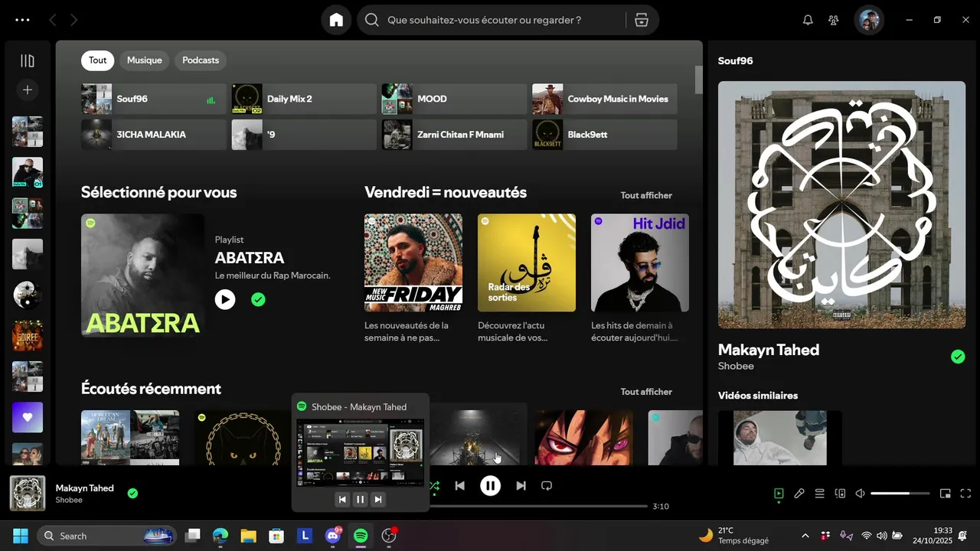
Task: Open the MOOD playlist tile
Action: pos(454,99)
